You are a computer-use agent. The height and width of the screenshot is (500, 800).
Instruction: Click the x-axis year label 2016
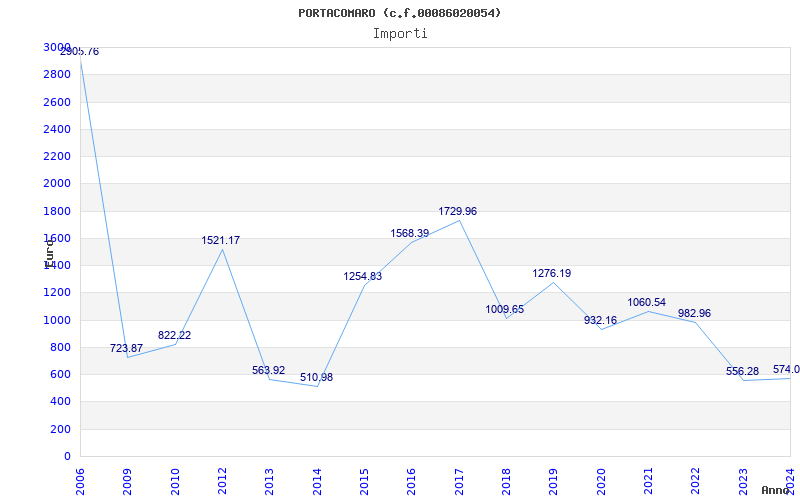412,482
